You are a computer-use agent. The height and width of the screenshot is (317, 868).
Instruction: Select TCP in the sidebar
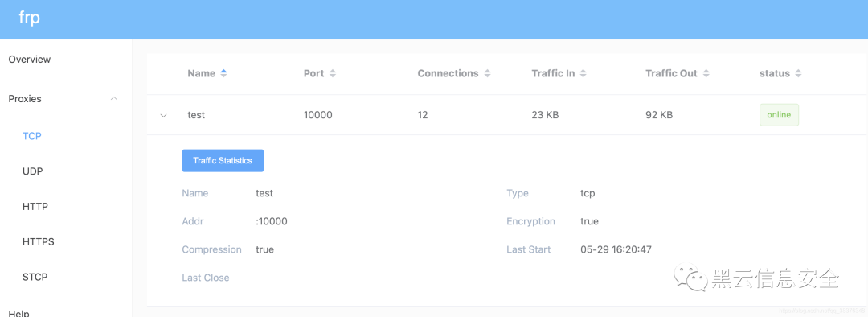coord(32,136)
